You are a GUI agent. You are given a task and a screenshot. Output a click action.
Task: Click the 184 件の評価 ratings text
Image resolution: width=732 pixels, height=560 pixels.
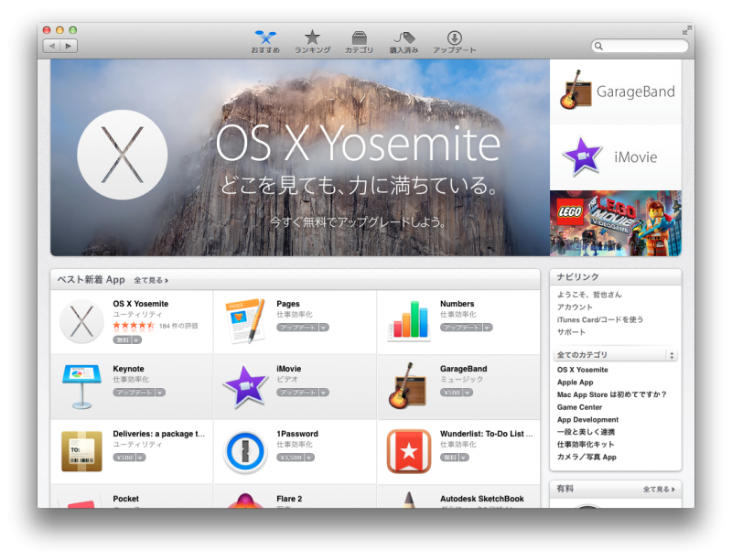[178, 326]
